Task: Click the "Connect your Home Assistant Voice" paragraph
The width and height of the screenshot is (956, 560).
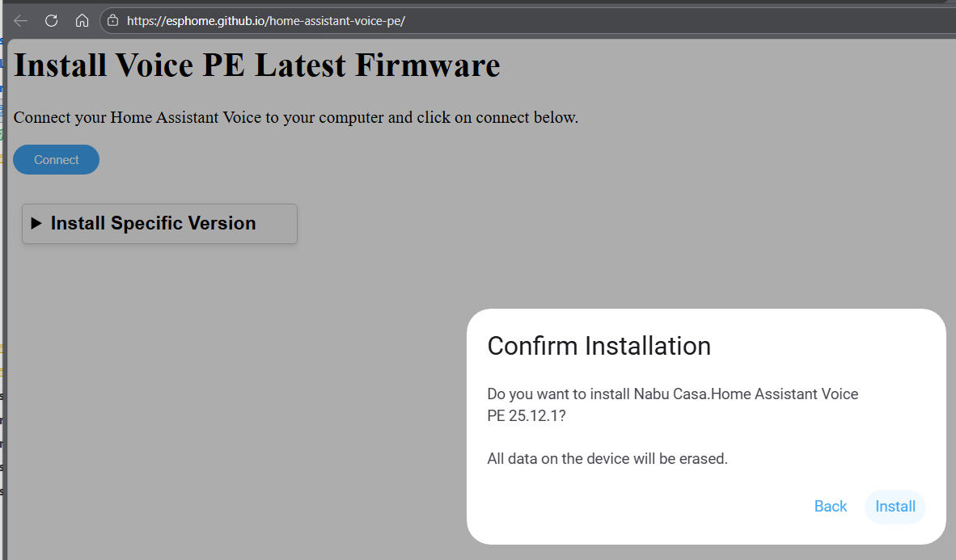Action: point(296,117)
